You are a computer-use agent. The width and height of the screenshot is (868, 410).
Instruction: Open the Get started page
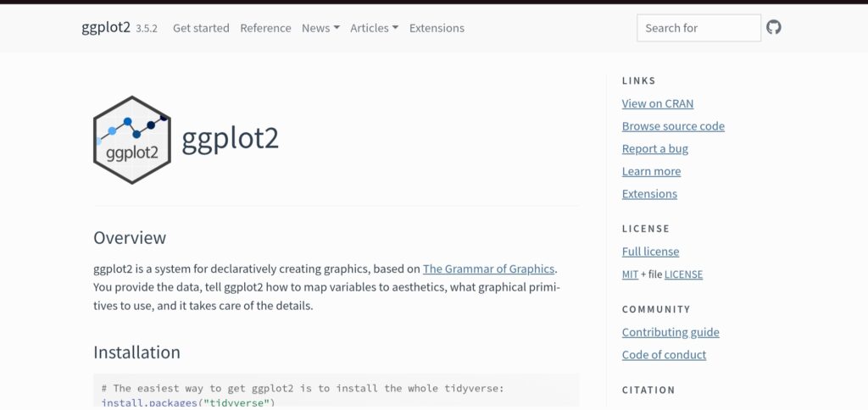point(201,28)
